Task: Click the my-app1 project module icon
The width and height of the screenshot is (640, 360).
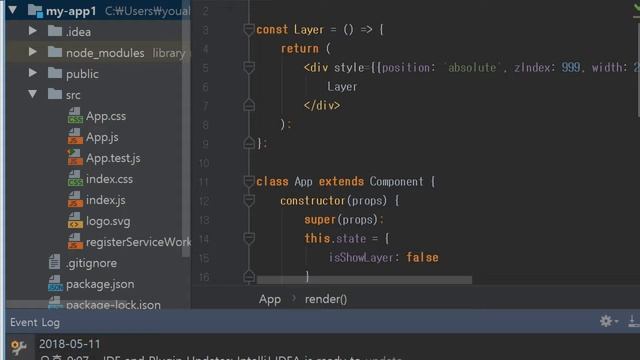Action: point(35,11)
